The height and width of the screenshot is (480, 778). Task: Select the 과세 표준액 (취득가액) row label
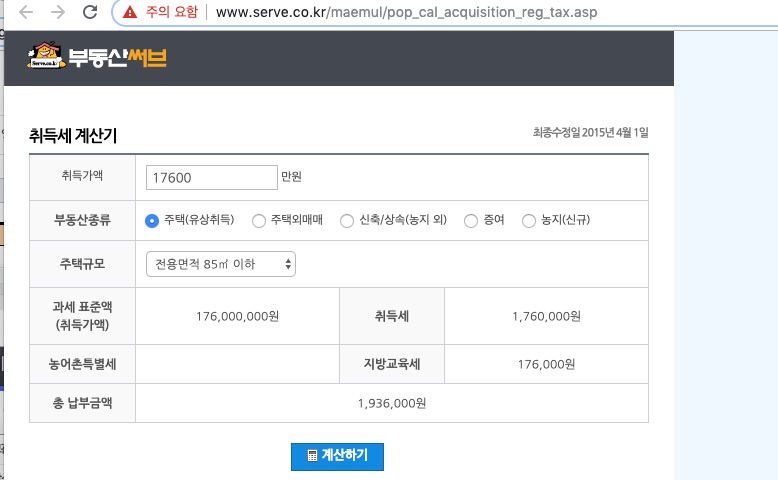point(82,316)
